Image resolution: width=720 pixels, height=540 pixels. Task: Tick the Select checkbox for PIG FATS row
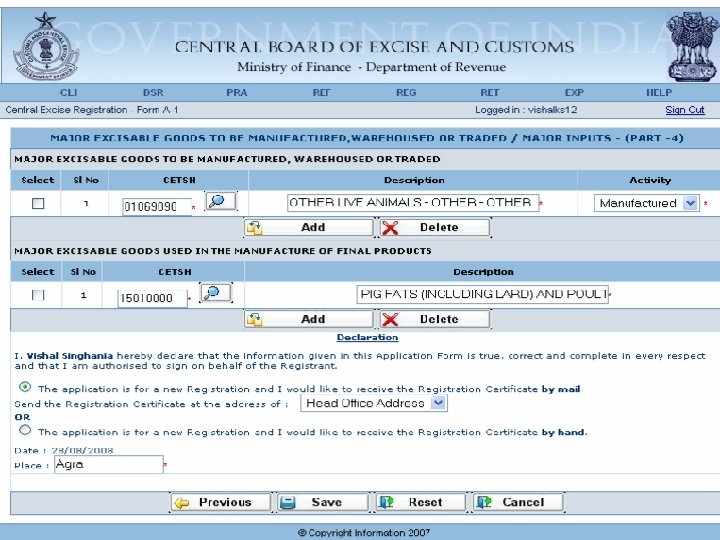tap(38, 295)
